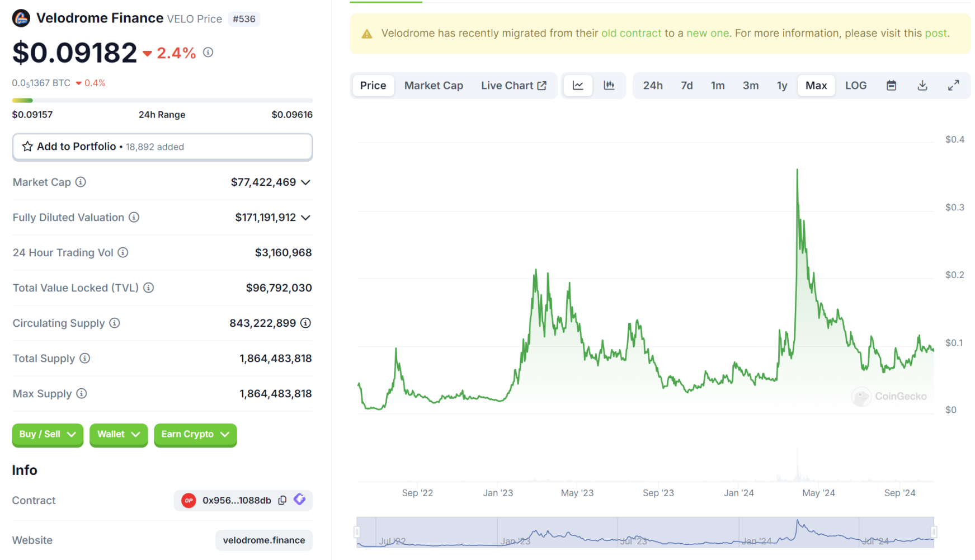Set chart range to 24h
975x560 pixels.
(x=653, y=86)
